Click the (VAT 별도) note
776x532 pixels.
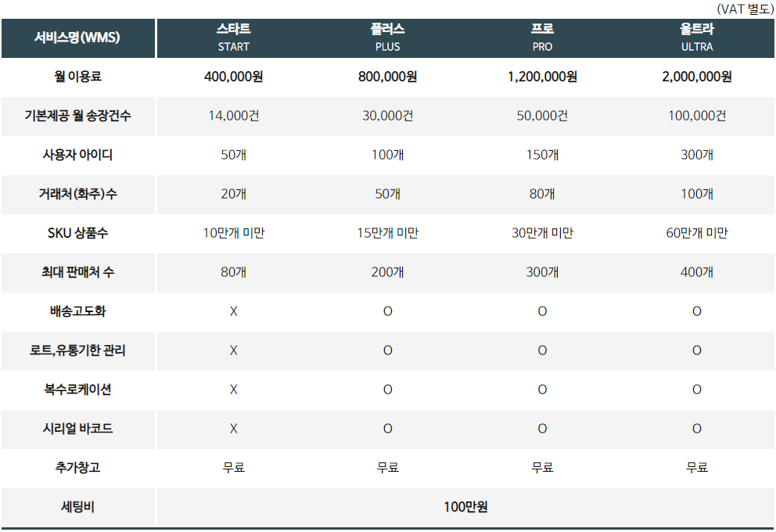[x=745, y=9]
